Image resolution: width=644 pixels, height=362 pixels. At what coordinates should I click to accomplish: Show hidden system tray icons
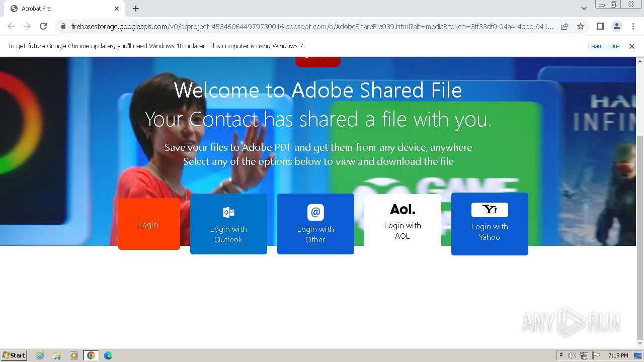pos(561,355)
